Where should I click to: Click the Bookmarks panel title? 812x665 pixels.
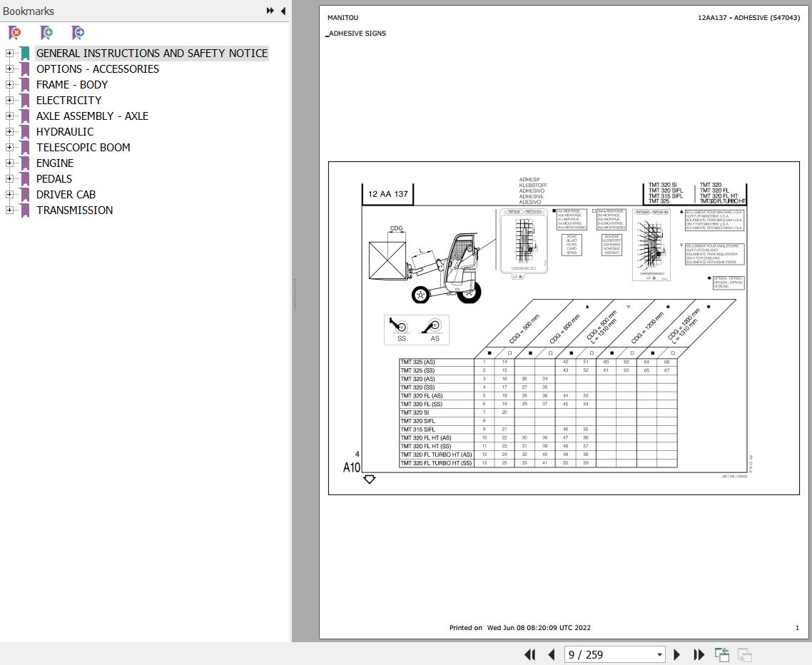tap(29, 11)
